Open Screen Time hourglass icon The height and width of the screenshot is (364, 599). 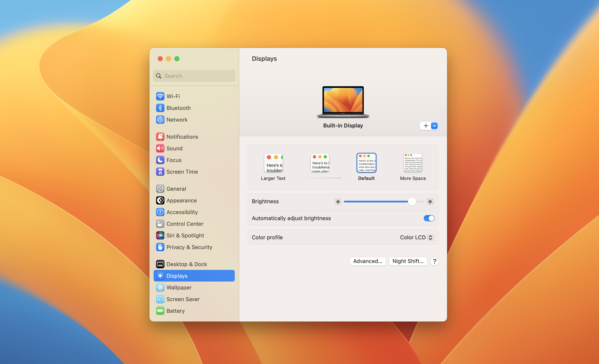tap(160, 172)
